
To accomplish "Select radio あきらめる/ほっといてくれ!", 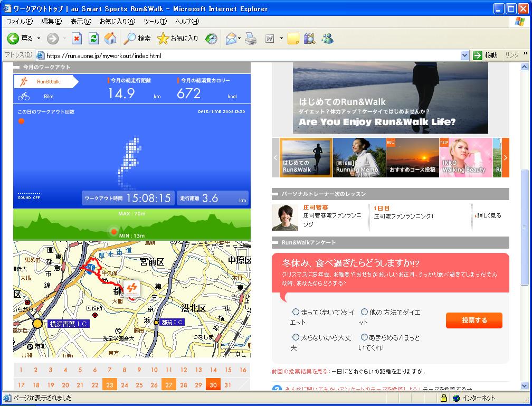I will (364, 337).
